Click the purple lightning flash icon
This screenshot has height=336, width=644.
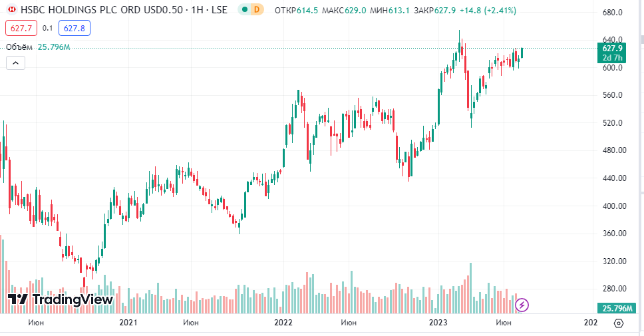[522, 305]
